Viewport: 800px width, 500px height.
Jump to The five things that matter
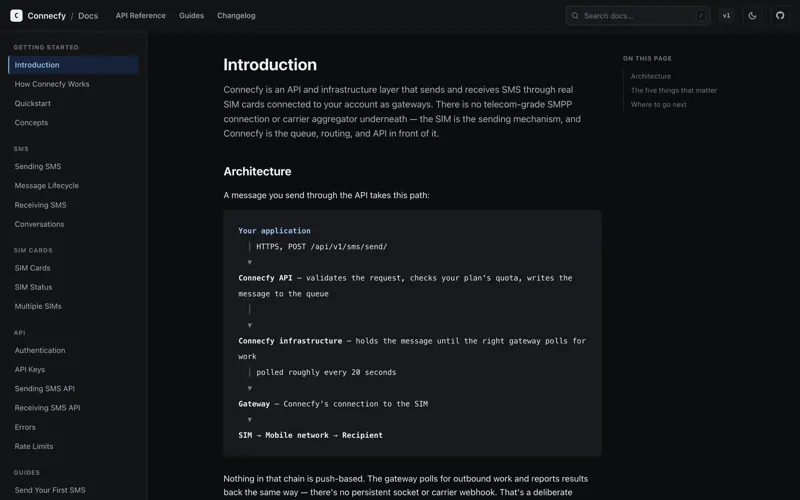point(673,90)
